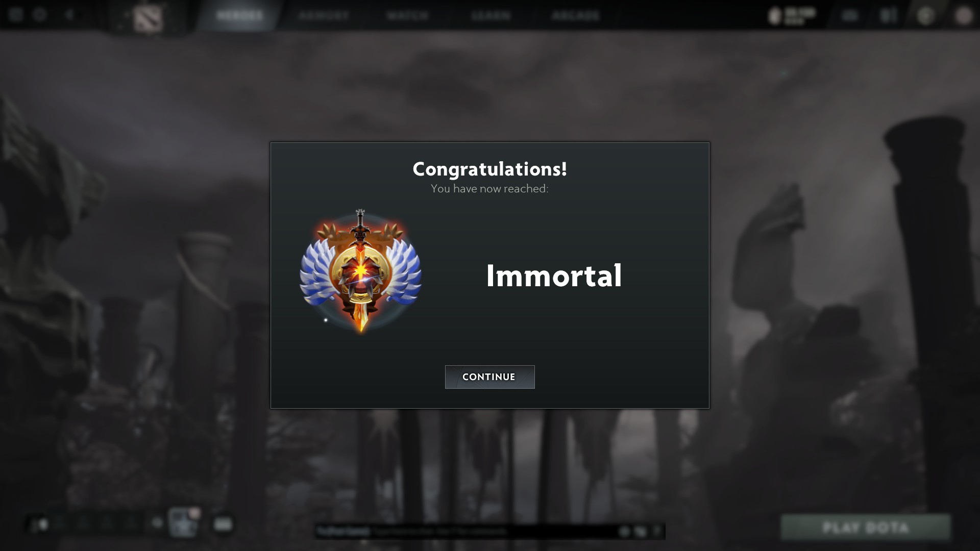Open the Dota 2 logo home dashboard
Screen dimensions: 980x551
148,18
